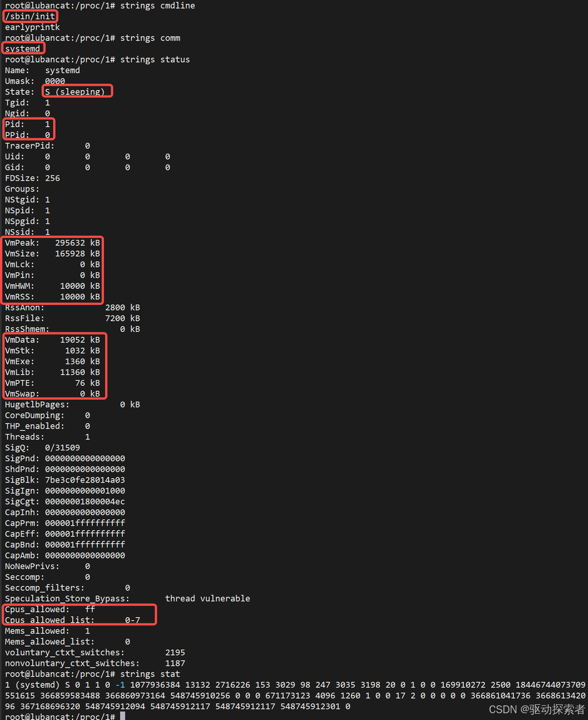
Task: Click the 'NoNewPrivs:' line
Action: pos(47,566)
